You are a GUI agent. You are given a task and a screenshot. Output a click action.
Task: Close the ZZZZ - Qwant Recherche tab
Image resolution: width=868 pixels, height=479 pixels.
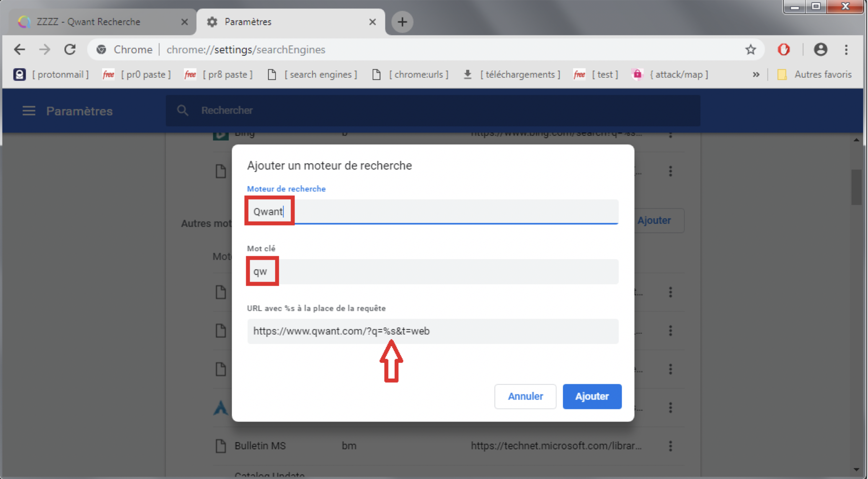[x=184, y=22]
